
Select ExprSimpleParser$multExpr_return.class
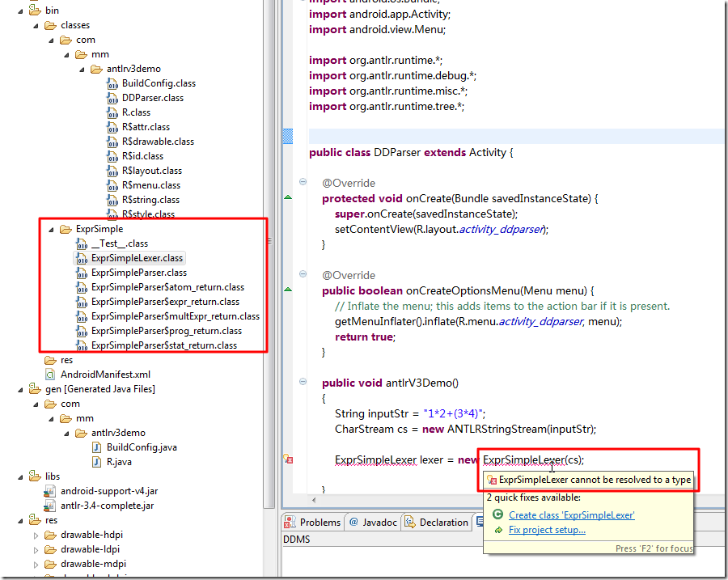point(176,316)
